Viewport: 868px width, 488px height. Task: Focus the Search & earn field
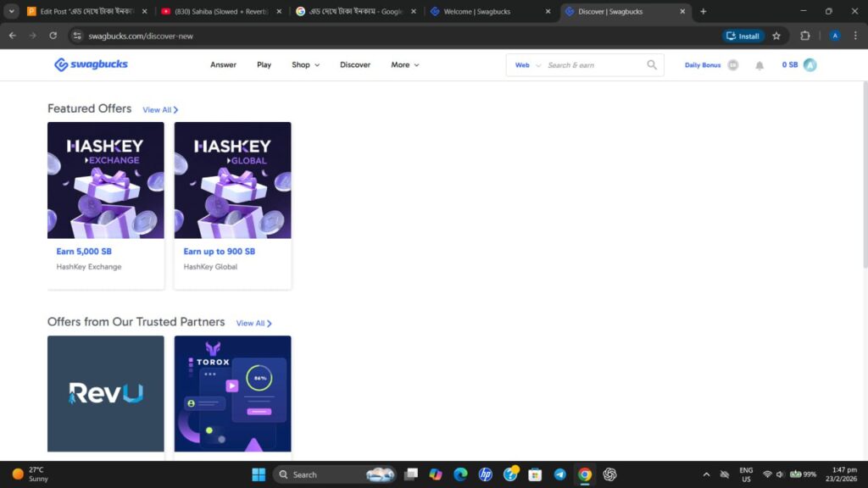tap(594, 65)
